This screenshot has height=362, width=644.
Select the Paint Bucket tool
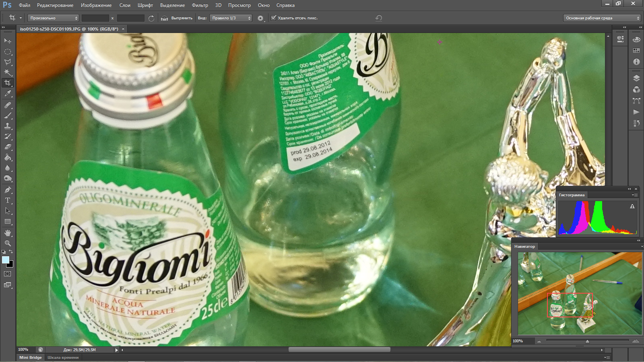coord(8,157)
